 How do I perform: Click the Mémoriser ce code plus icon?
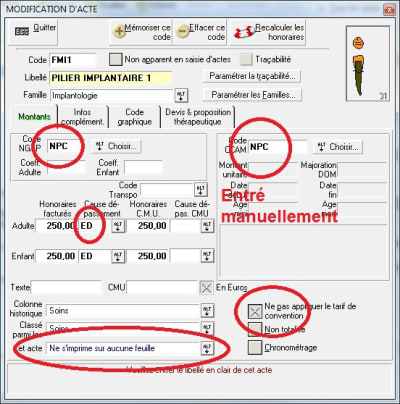119,31
